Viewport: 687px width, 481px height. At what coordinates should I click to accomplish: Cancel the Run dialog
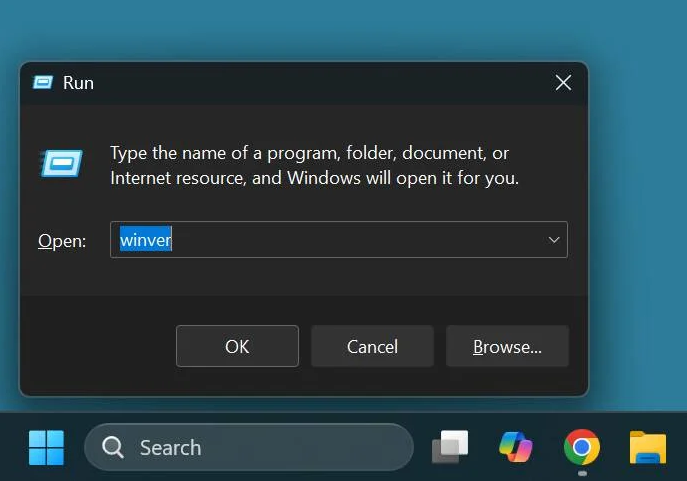click(x=372, y=346)
